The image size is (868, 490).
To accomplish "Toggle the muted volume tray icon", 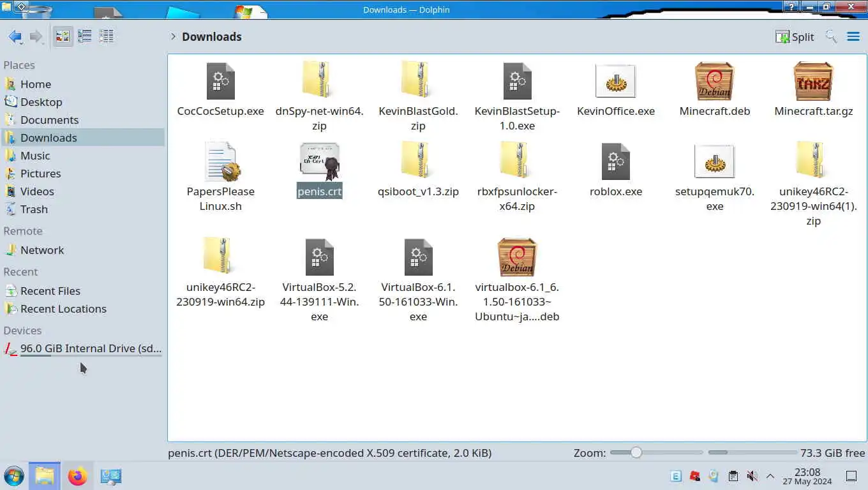I will [x=752, y=476].
